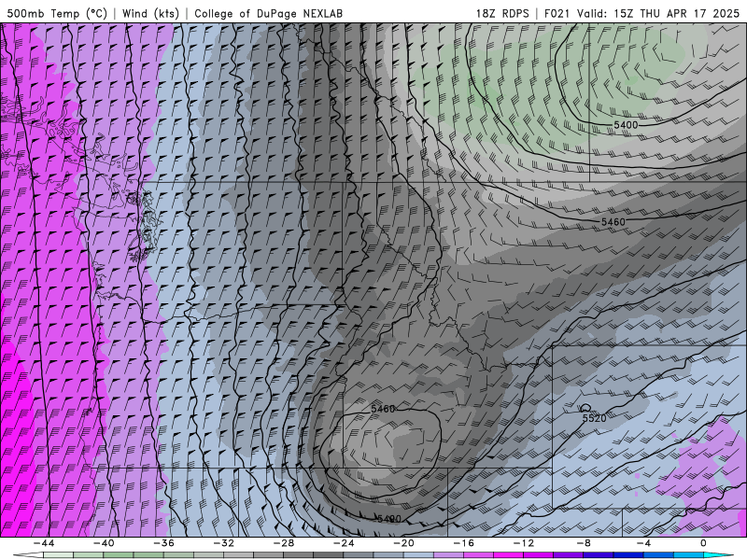Click the -20 legend tick label
The width and height of the screenshot is (747, 560).
(x=403, y=543)
